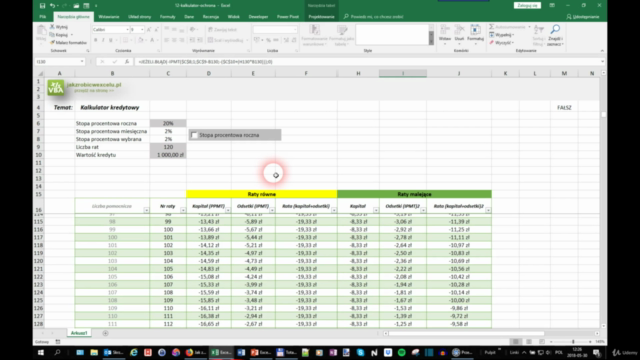Open Spotify from the taskbar
The width and height of the screenshot is (640, 360).
(402, 352)
